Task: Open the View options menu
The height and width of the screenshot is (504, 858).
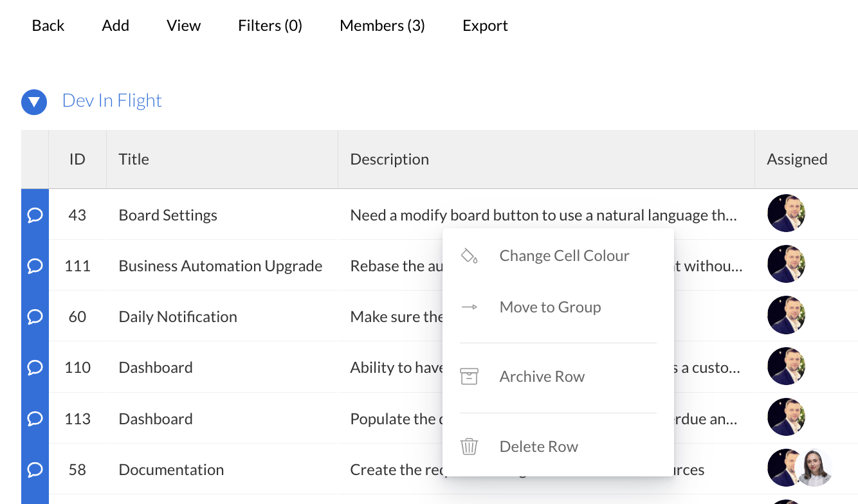Action: point(183,26)
